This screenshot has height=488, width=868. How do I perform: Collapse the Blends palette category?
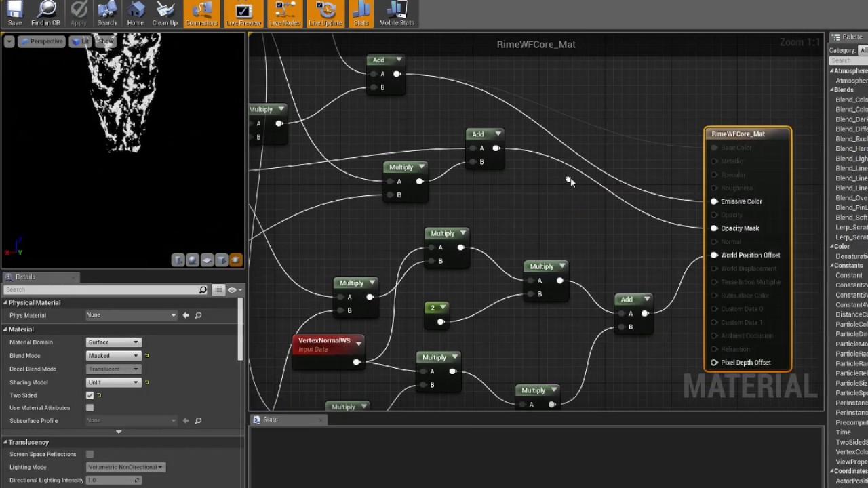[832, 90]
